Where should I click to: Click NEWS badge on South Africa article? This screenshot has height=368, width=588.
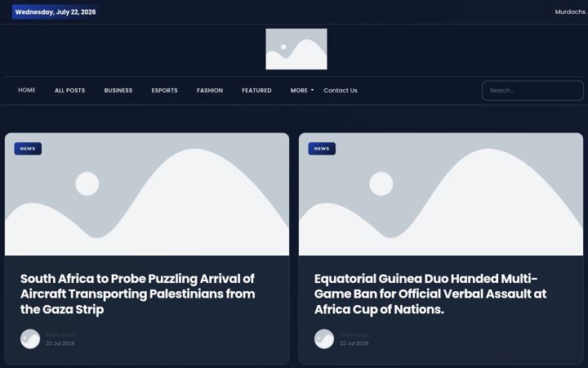point(28,149)
